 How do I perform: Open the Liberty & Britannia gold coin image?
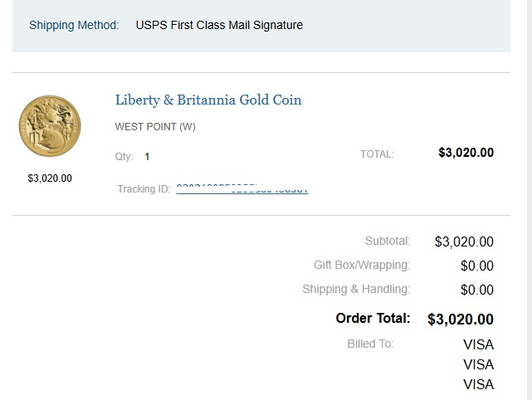point(50,126)
